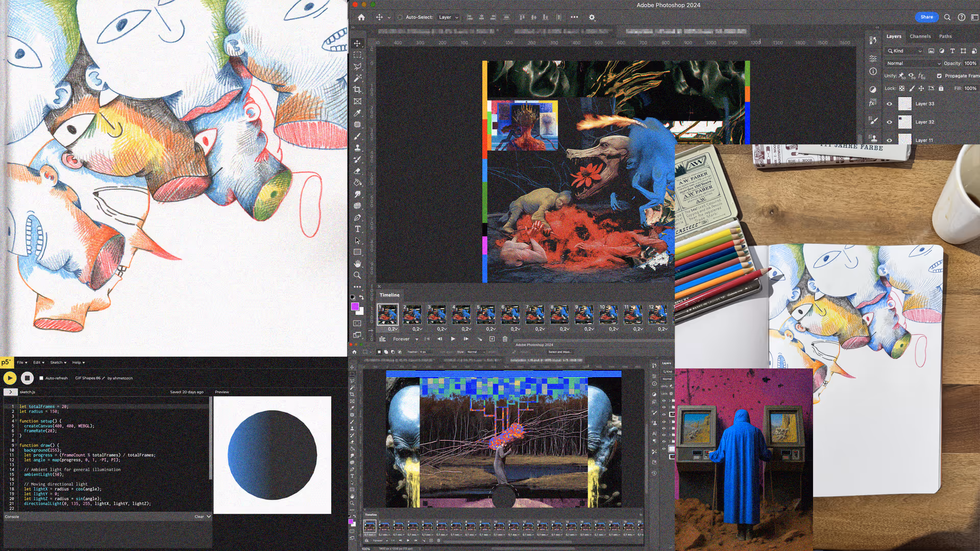Viewport: 980px width, 551px height.
Task: Click the blue Share button
Action: pos(926,17)
